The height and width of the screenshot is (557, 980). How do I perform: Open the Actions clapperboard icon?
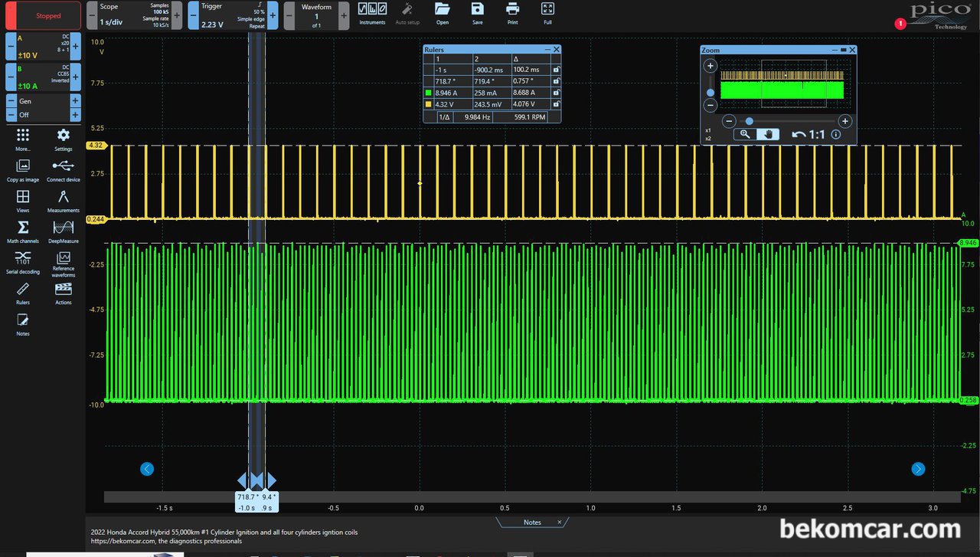pos(64,289)
